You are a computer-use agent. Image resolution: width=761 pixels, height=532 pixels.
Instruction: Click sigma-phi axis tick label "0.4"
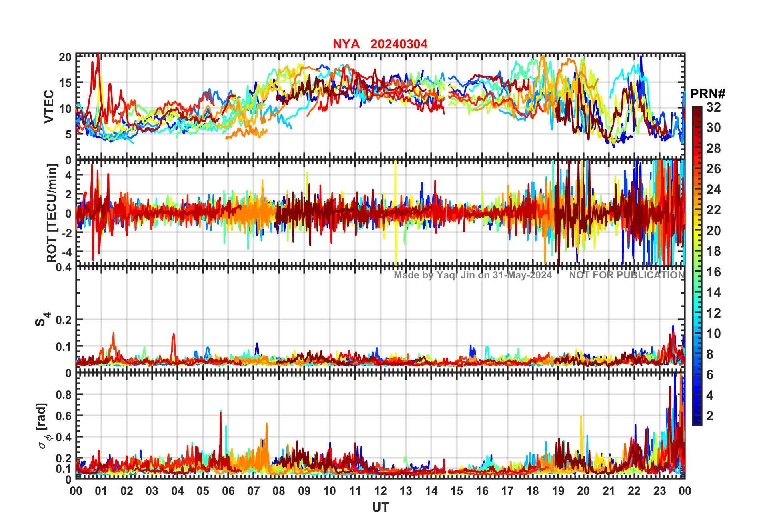pyautogui.click(x=64, y=437)
